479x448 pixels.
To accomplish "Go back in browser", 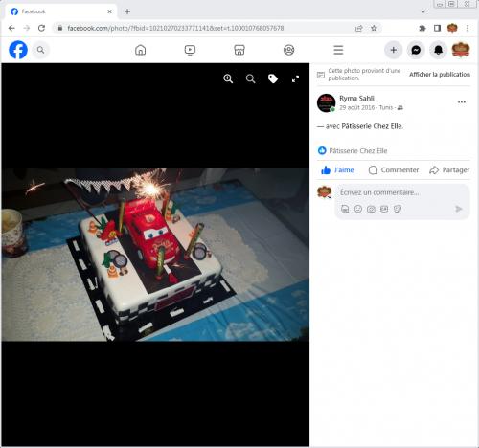I will coord(11,28).
